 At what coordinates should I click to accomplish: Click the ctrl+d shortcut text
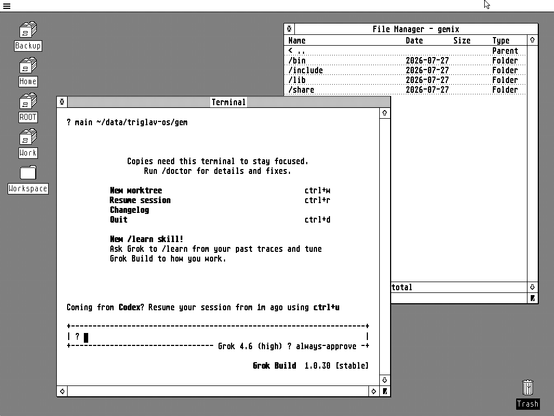click(317, 219)
